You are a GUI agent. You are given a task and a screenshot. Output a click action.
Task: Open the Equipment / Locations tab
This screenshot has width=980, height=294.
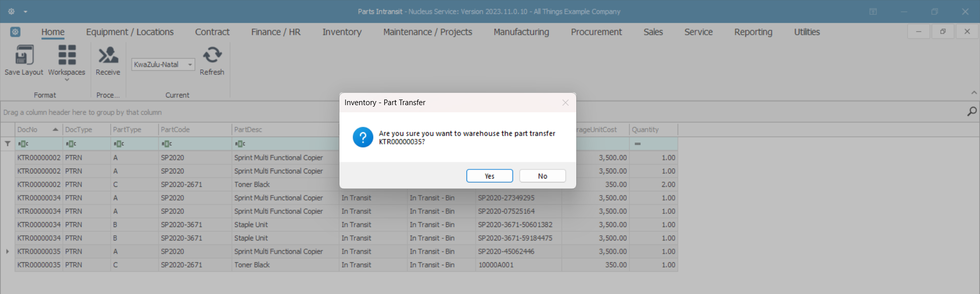[x=130, y=32]
